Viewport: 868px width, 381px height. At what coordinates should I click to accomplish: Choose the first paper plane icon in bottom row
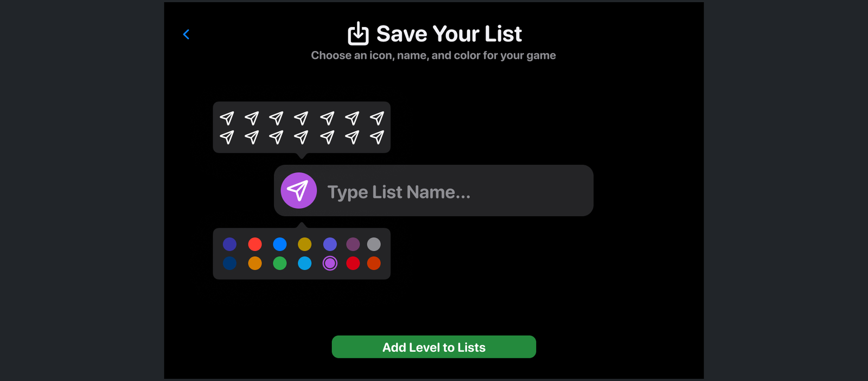[x=227, y=137]
